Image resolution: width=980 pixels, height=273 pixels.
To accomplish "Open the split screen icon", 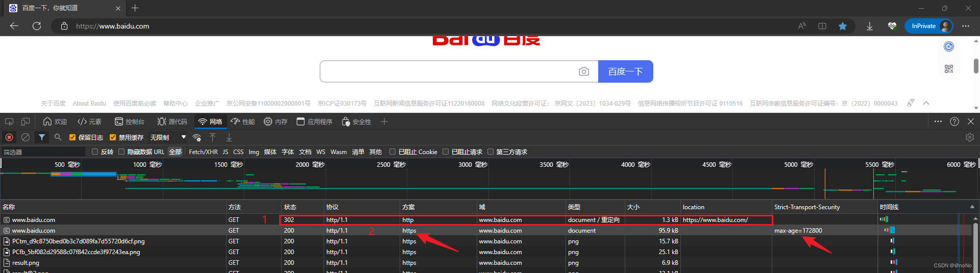I will pos(822,26).
